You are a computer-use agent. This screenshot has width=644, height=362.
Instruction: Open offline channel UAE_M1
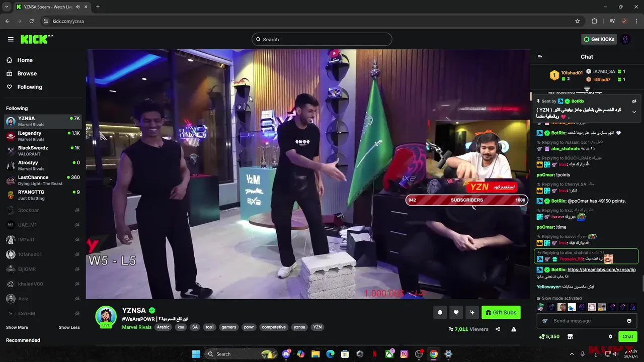tap(43, 225)
